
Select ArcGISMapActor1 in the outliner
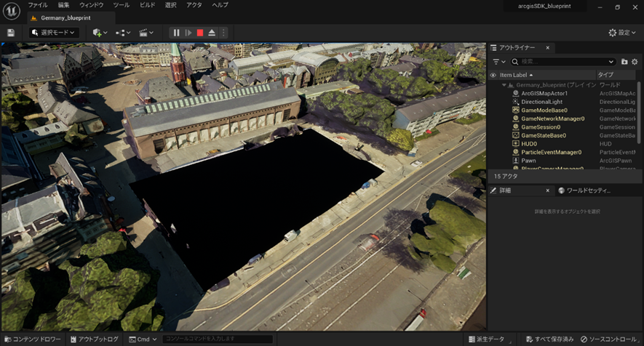(544, 94)
